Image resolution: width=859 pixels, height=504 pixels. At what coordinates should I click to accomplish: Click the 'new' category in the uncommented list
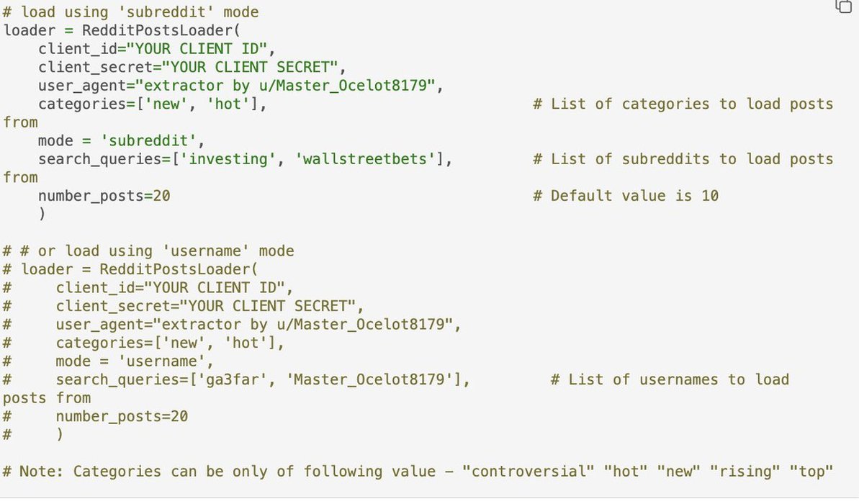[174, 104]
